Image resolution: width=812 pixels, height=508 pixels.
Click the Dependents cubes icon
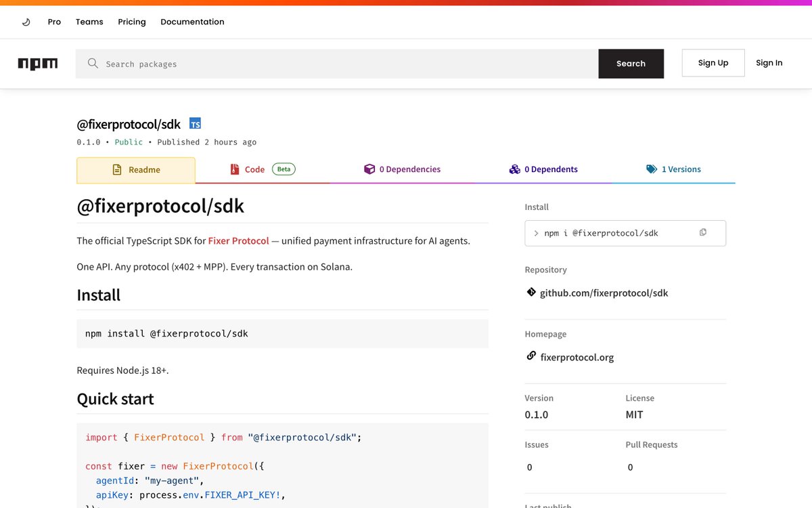point(515,169)
